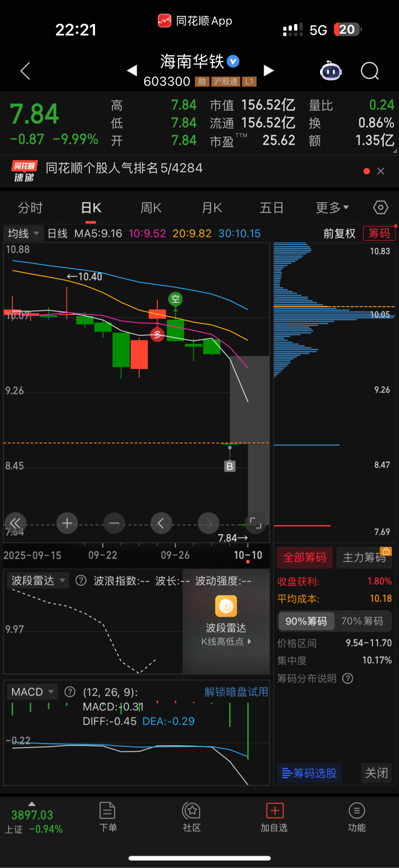399x868 pixels.
Task: Switch to 周K chart
Action: coord(151,208)
